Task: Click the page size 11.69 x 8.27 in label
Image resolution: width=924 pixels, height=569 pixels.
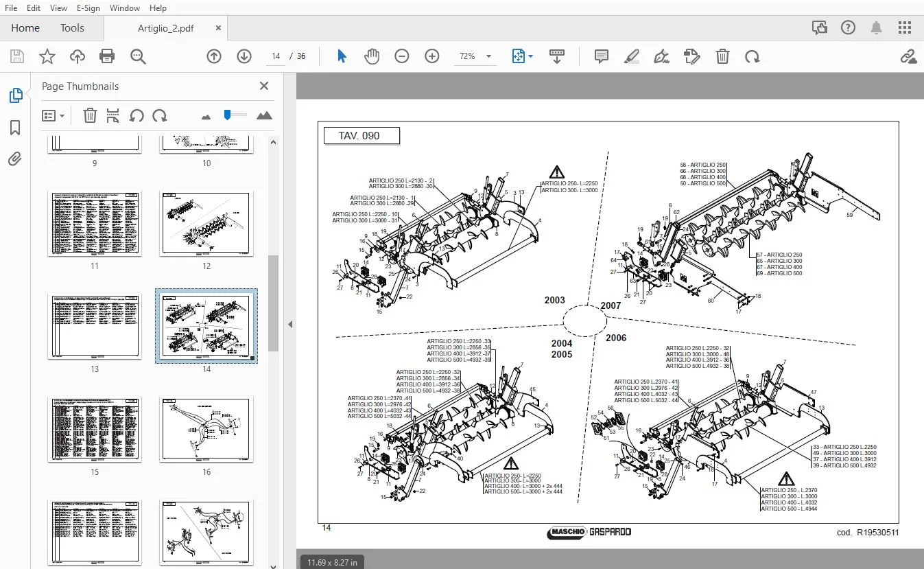Action: pyautogui.click(x=332, y=562)
